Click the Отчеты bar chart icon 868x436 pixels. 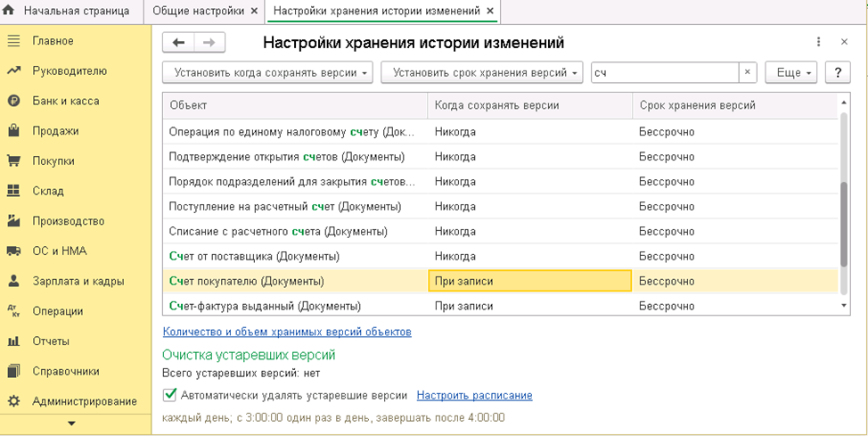(13, 341)
